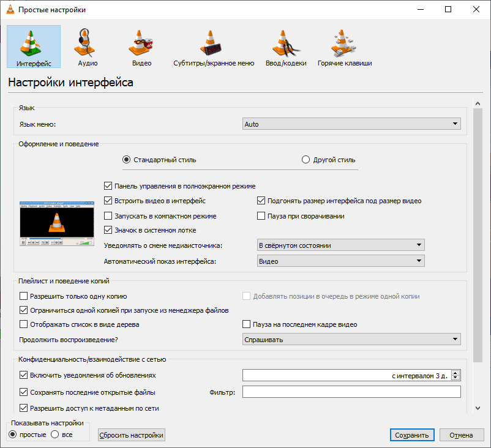
Task: Click the VLC cone icon in title bar
Action: (x=10, y=9)
